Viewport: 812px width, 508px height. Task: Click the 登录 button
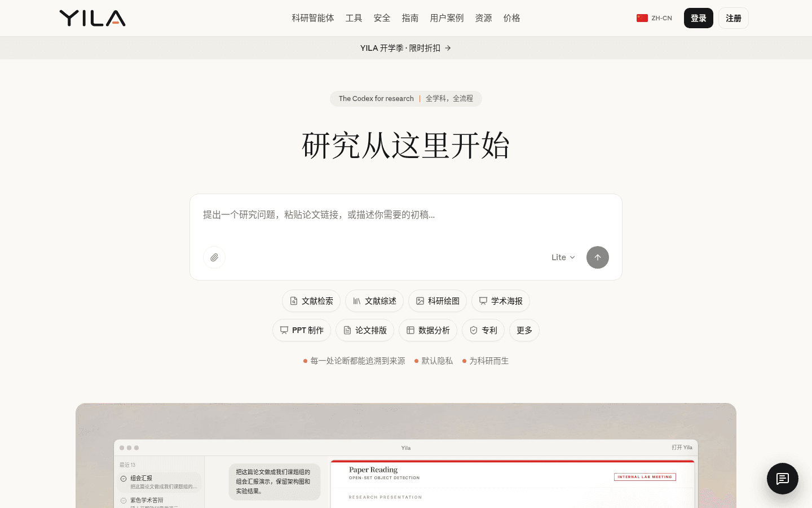699,18
